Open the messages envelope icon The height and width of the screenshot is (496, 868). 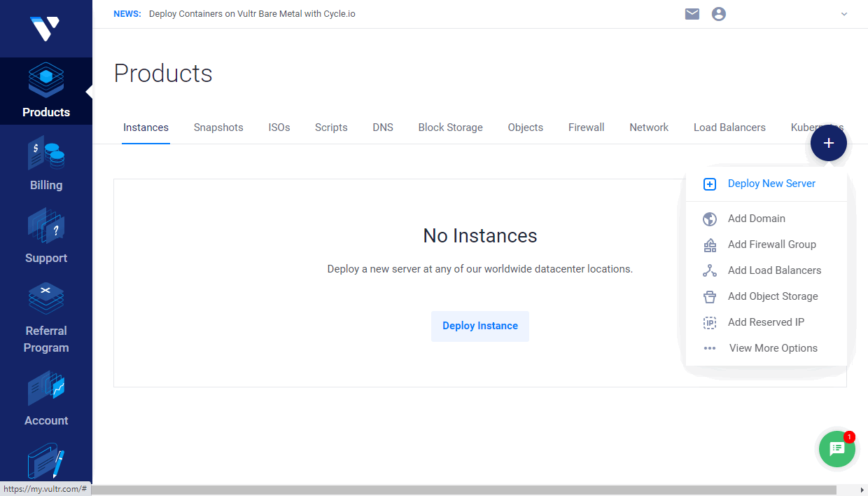click(x=692, y=13)
